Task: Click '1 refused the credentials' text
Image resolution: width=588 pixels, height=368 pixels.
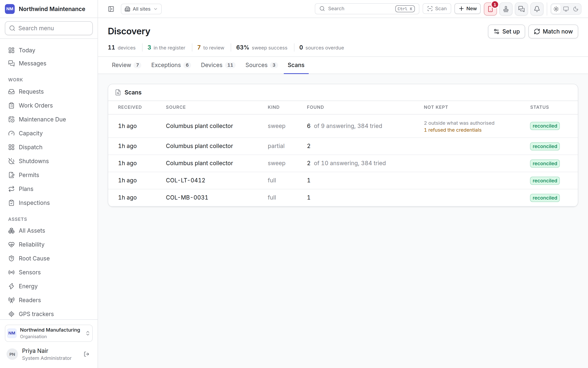Action: [x=452, y=130]
